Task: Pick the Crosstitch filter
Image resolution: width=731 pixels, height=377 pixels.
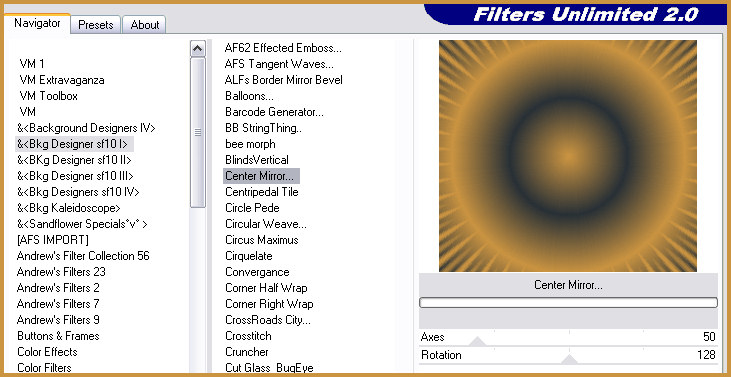Action: click(x=248, y=336)
